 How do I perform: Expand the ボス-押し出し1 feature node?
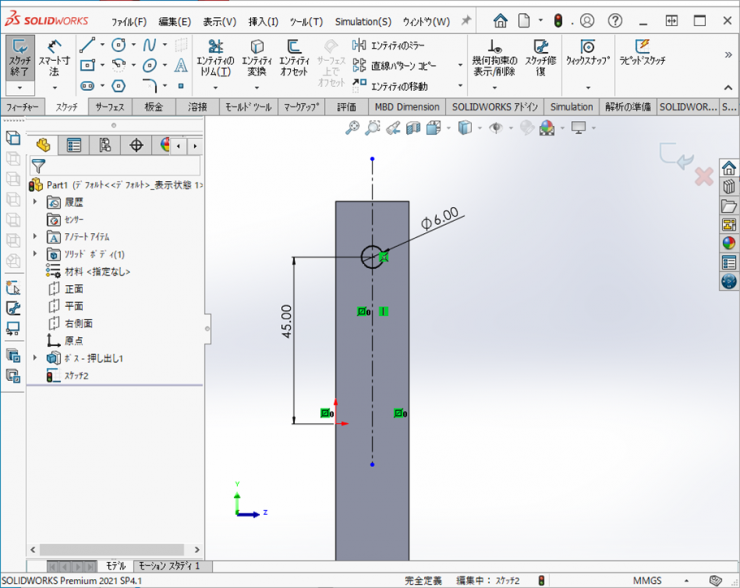click(35, 358)
